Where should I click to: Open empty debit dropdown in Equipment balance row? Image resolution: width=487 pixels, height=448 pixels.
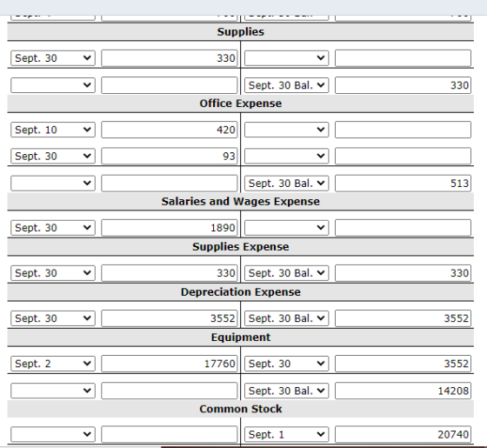[x=53, y=391]
